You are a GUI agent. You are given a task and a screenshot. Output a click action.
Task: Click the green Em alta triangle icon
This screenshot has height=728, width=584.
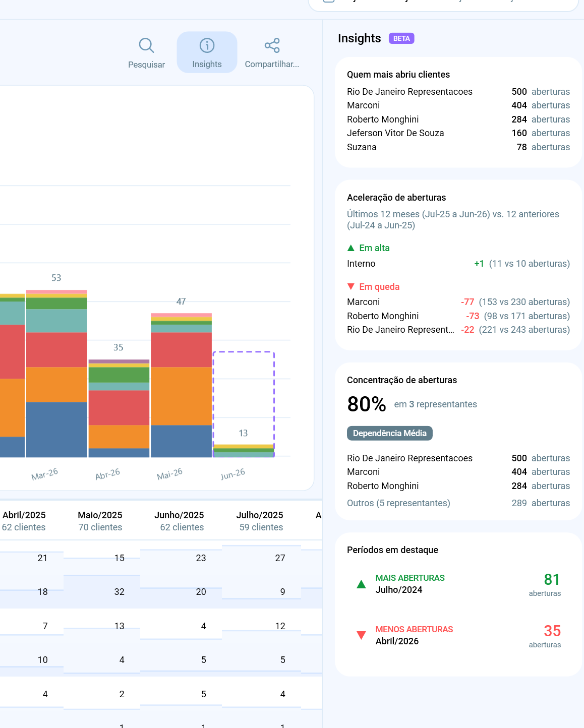351,248
